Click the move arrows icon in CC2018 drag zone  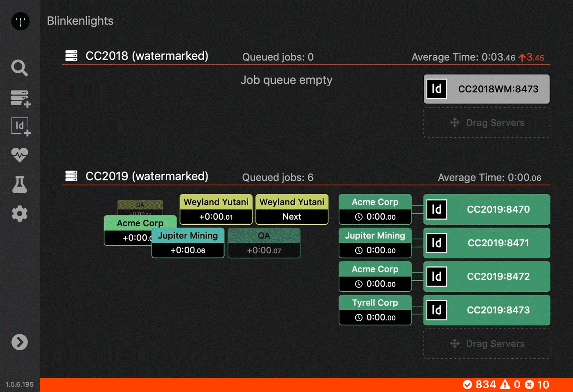pyautogui.click(x=455, y=122)
